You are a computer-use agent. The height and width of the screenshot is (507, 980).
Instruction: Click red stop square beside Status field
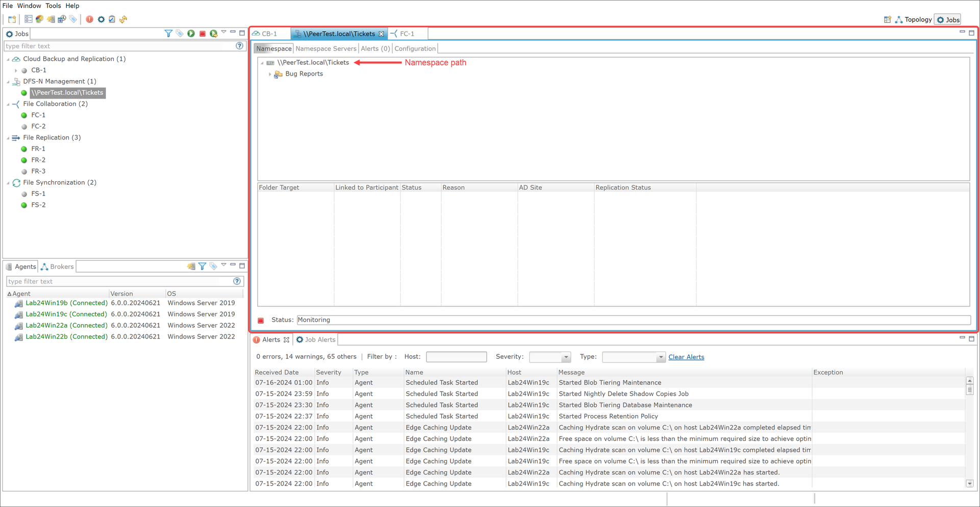coord(261,321)
